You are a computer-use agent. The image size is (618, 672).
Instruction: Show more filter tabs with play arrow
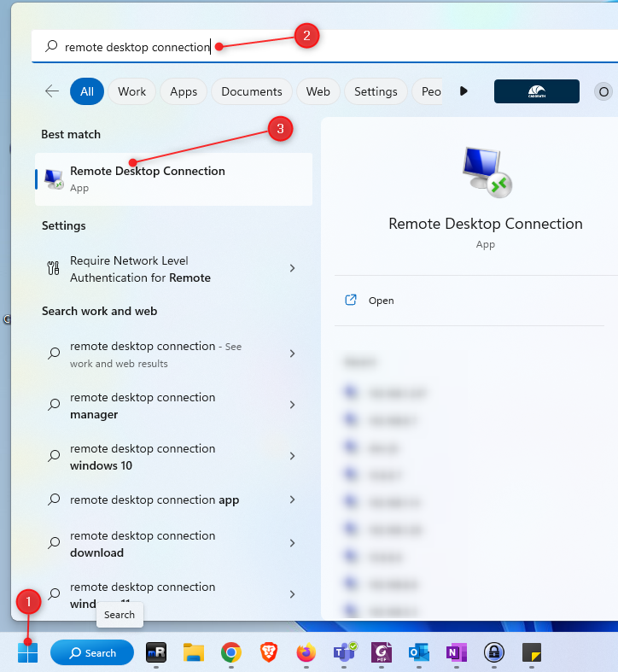click(463, 91)
